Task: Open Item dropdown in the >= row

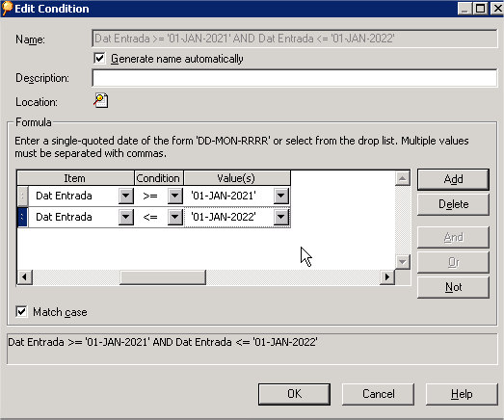Action: pos(125,196)
